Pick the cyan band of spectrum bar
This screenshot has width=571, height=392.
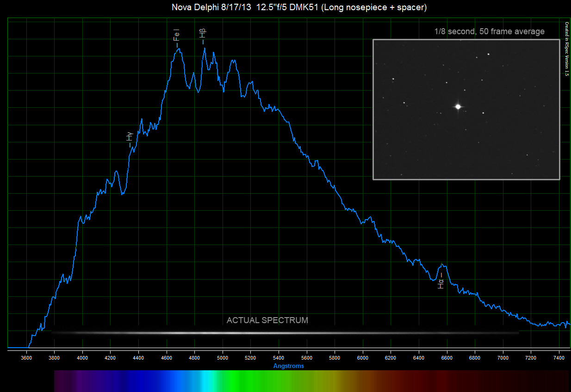coord(208,381)
